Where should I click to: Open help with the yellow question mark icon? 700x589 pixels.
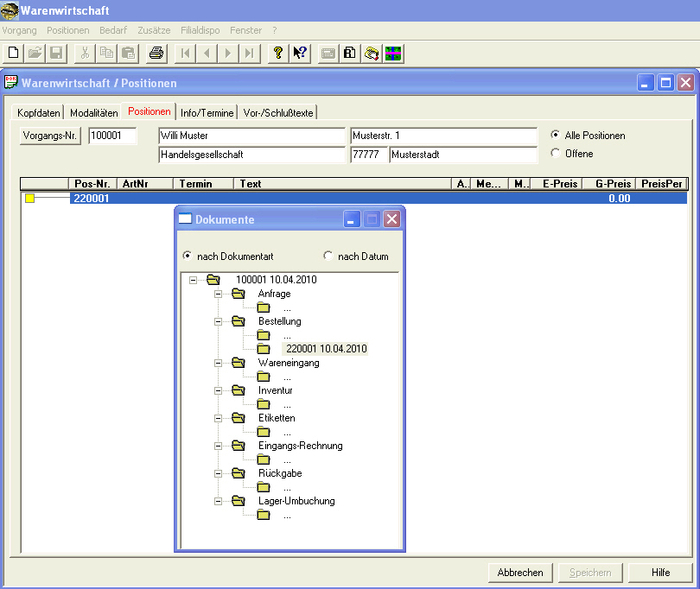click(277, 53)
